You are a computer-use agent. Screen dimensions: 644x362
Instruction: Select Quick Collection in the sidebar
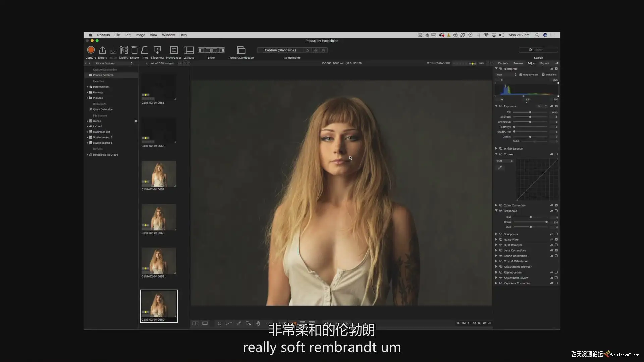tap(103, 109)
